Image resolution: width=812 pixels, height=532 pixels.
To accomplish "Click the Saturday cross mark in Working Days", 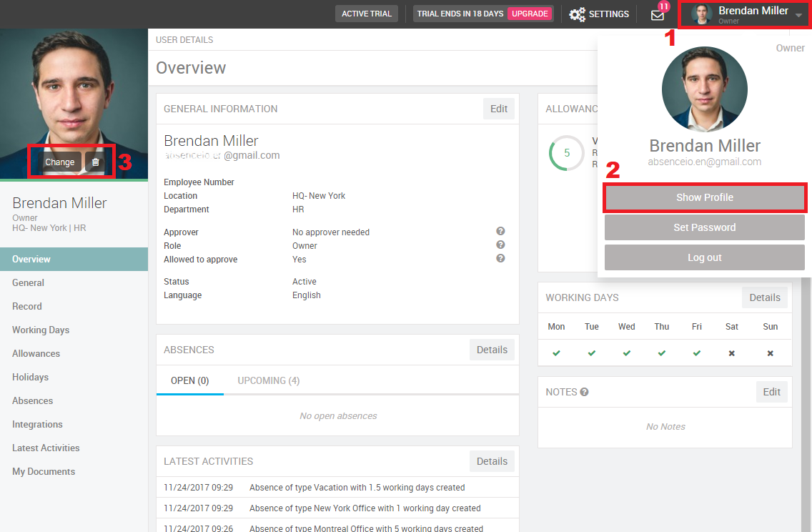I will (732, 353).
